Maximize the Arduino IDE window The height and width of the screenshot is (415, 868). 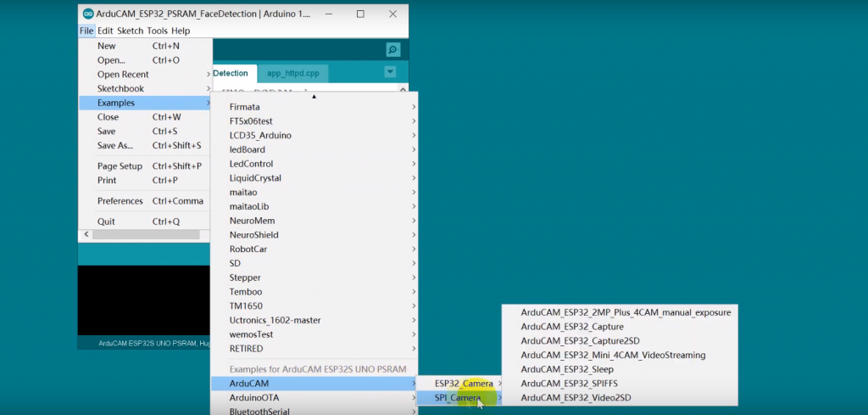pos(360,14)
